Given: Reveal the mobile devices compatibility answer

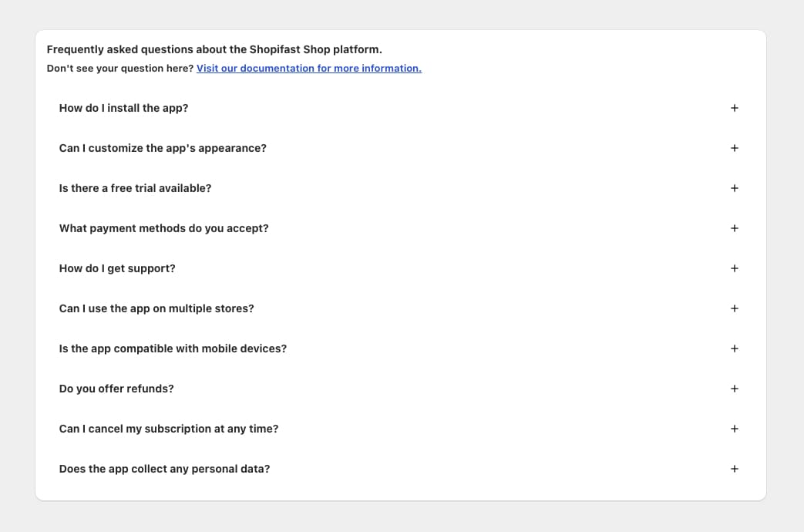Looking at the screenshot, I should 173,348.
